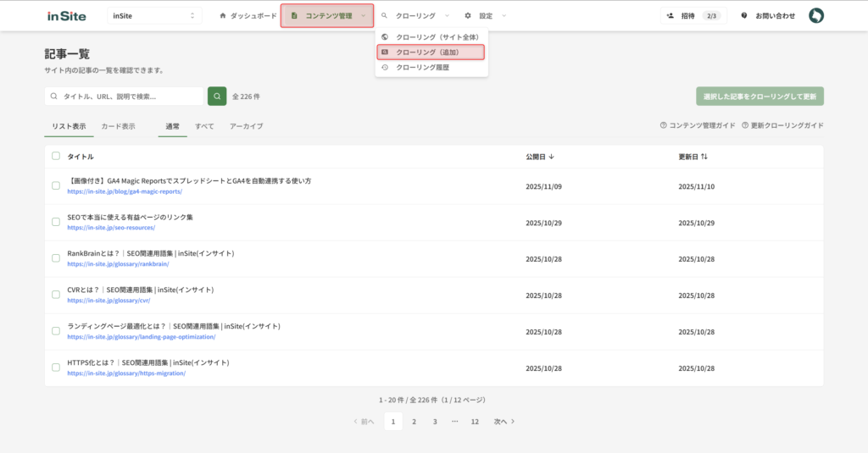
Task: Click 選択した記事をクローリングして更新 button
Action: tap(759, 97)
